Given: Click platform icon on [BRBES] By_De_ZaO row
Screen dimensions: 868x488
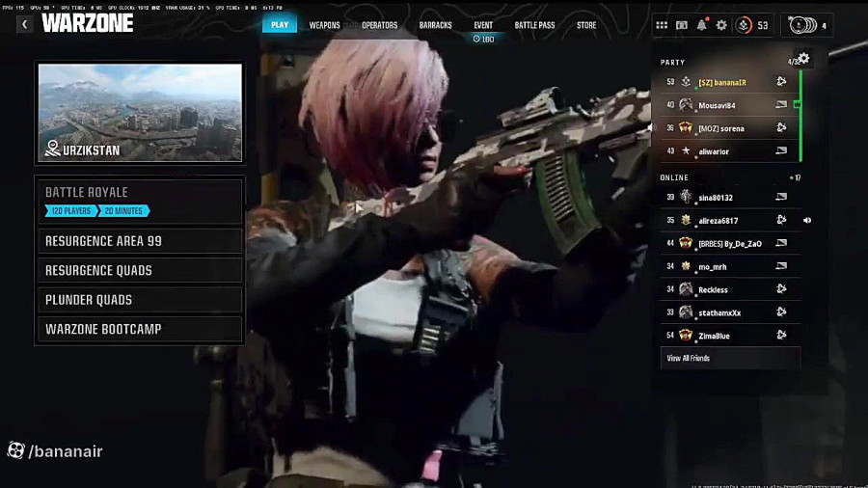Looking at the screenshot, I should click(x=781, y=243).
